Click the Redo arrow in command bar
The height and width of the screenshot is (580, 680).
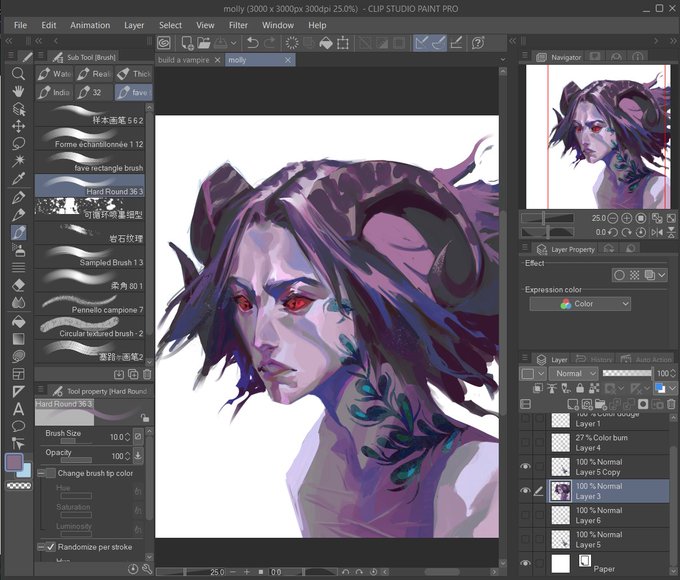(269, 43)
